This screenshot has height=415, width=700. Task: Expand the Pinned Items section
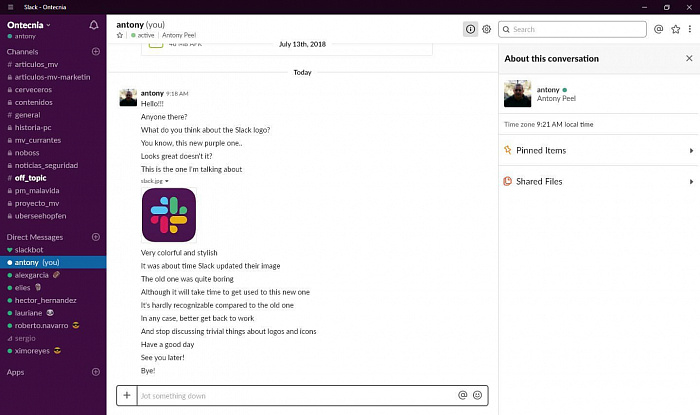(x=599, y=150)
